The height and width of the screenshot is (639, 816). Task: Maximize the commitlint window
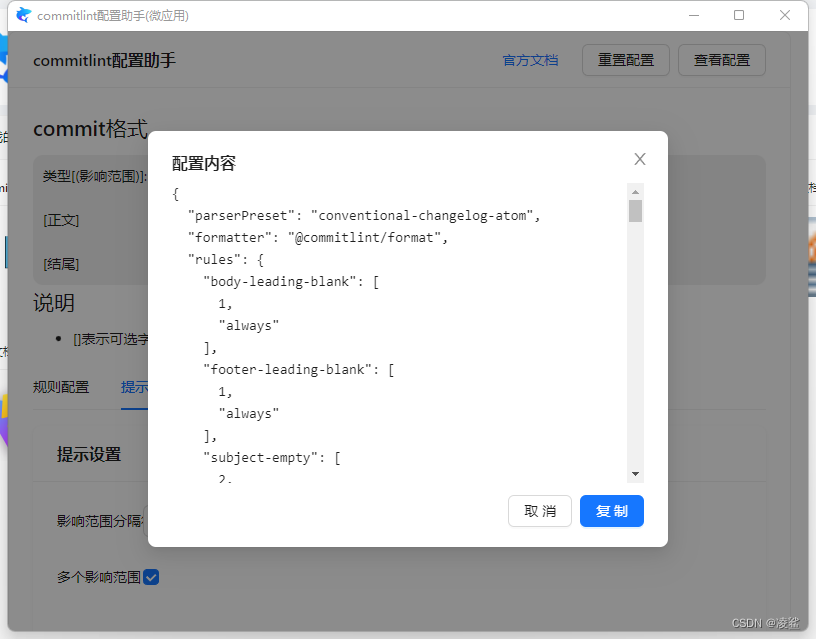[x=739, y=15]
